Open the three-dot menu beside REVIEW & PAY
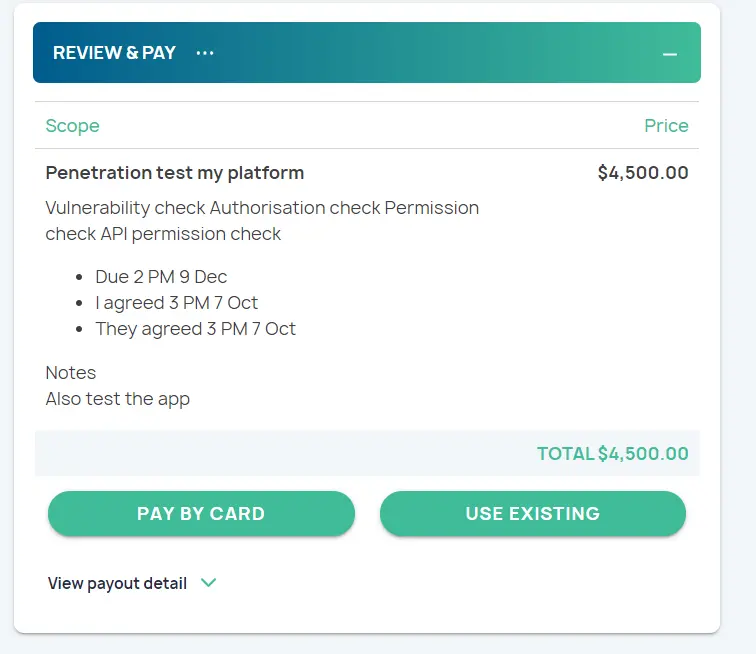Viewport: 756px width, 654px height. [205, 53]
